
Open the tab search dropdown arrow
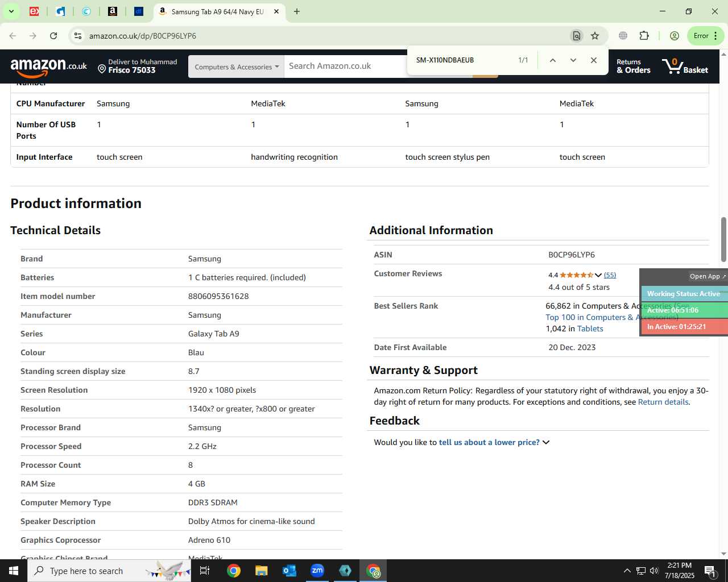coord(11,11)
